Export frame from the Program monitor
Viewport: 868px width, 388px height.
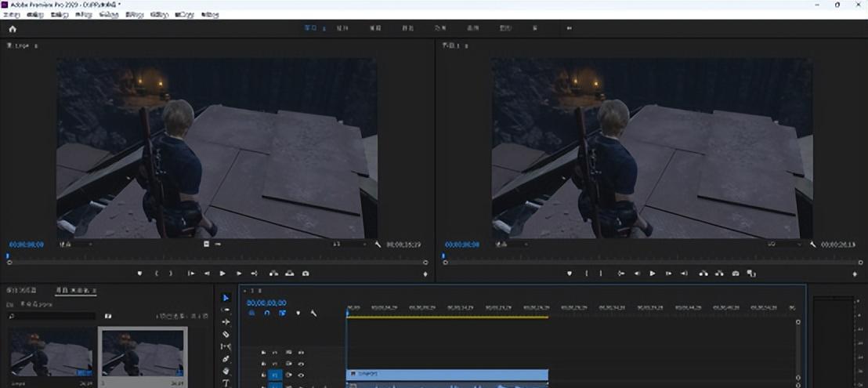735,274
